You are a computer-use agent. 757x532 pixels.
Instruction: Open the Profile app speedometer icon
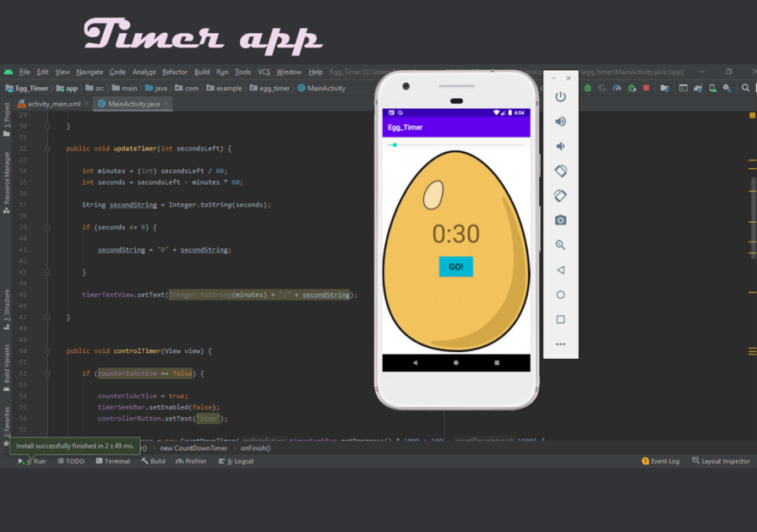pos(617,88)
